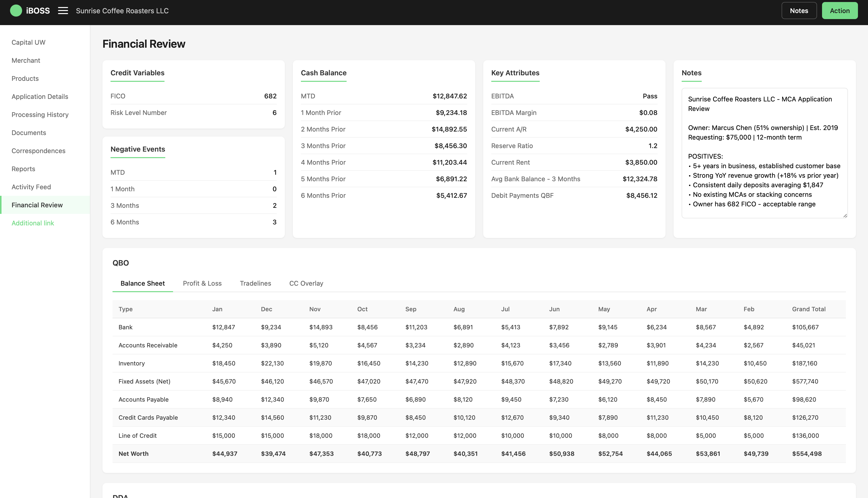
Task: Open the Reports section
Action: (23, 169)
